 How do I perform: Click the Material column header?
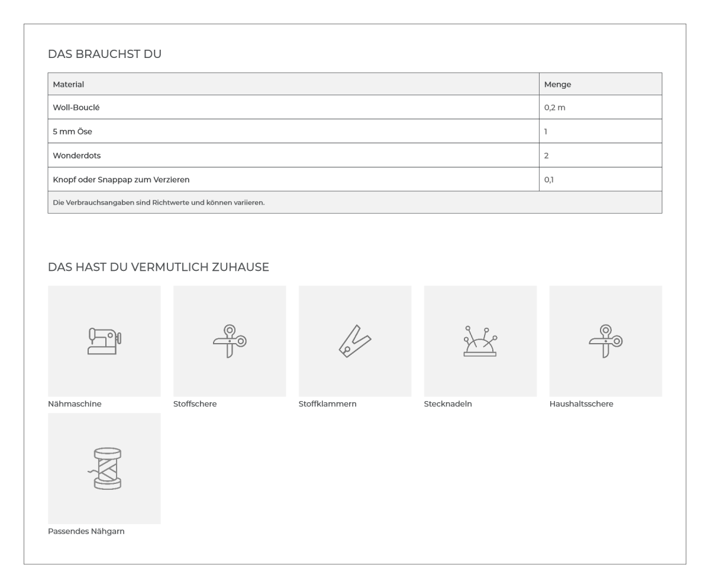(x=293, y=84)
